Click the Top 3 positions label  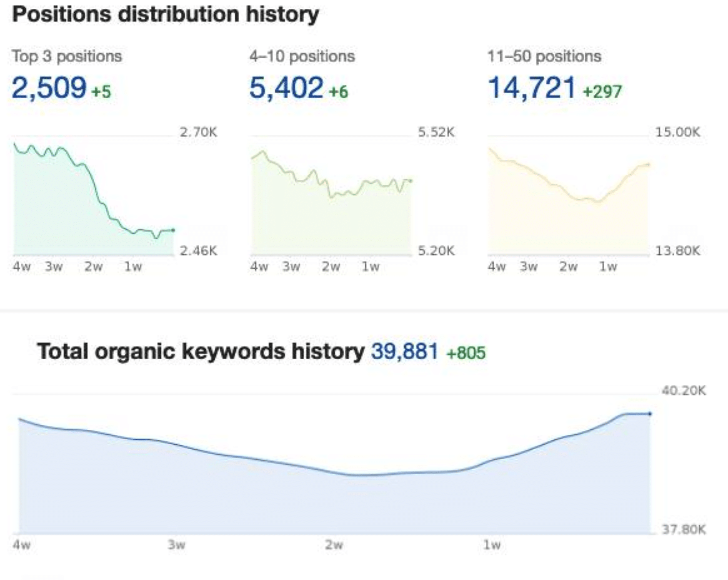click(67, 56)
